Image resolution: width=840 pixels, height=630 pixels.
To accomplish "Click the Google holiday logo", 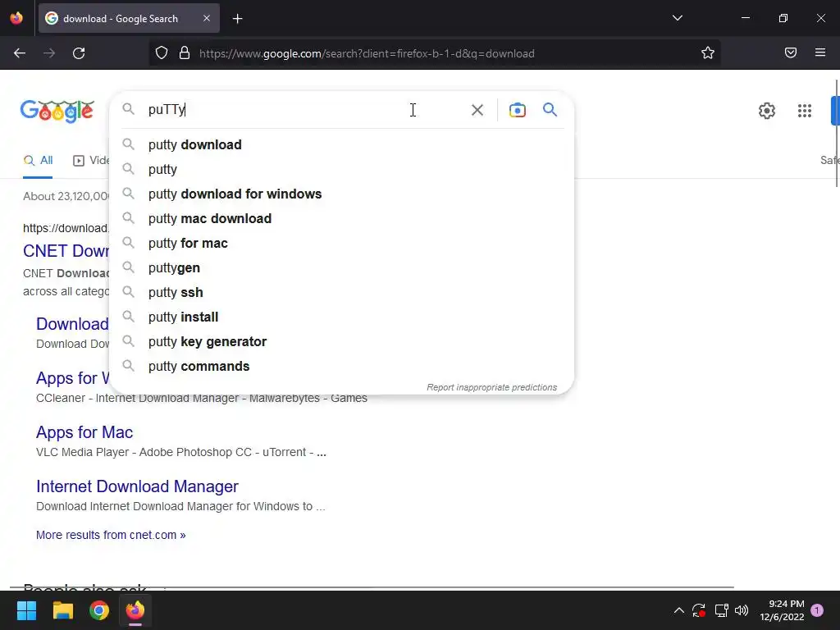I will [x=57, y=112].
